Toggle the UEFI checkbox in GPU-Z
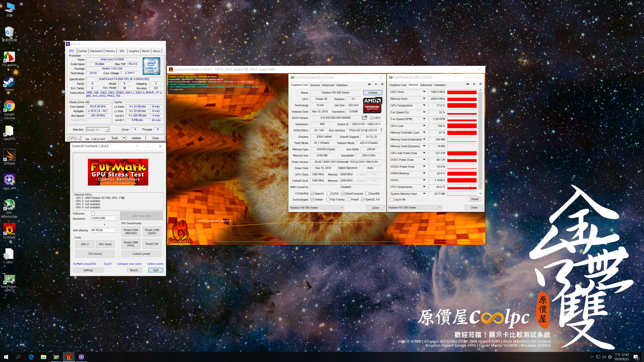Image resolution: width=644 pixels, height=362 pixels. click(x=372, y=118)
